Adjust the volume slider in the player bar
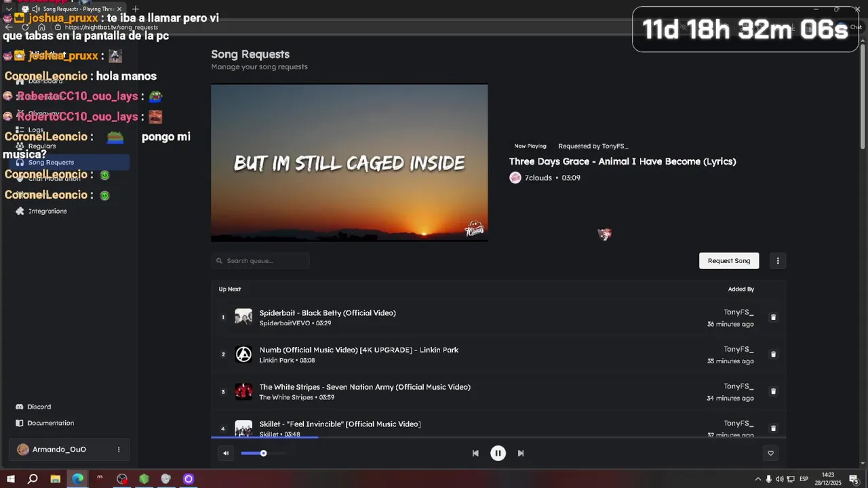The image size is (868, 488). (263, 453)
